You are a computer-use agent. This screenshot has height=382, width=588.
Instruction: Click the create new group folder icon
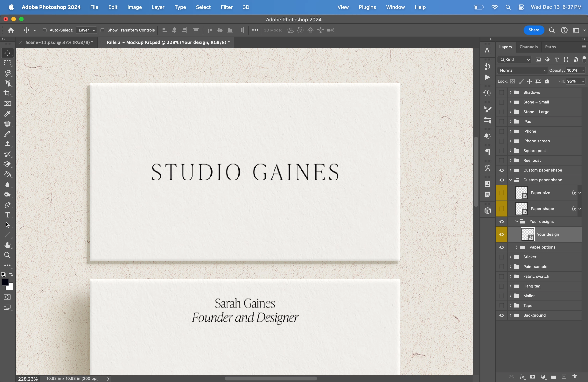[553, 377]
